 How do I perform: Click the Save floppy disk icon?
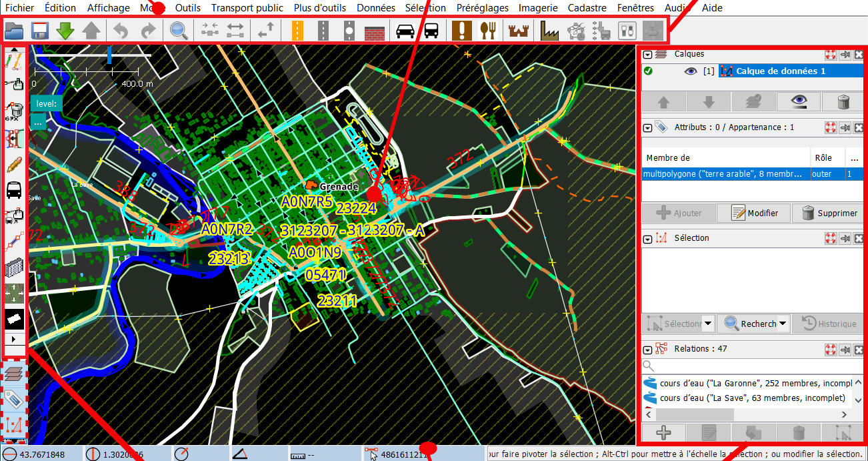(x=40, y=31)
